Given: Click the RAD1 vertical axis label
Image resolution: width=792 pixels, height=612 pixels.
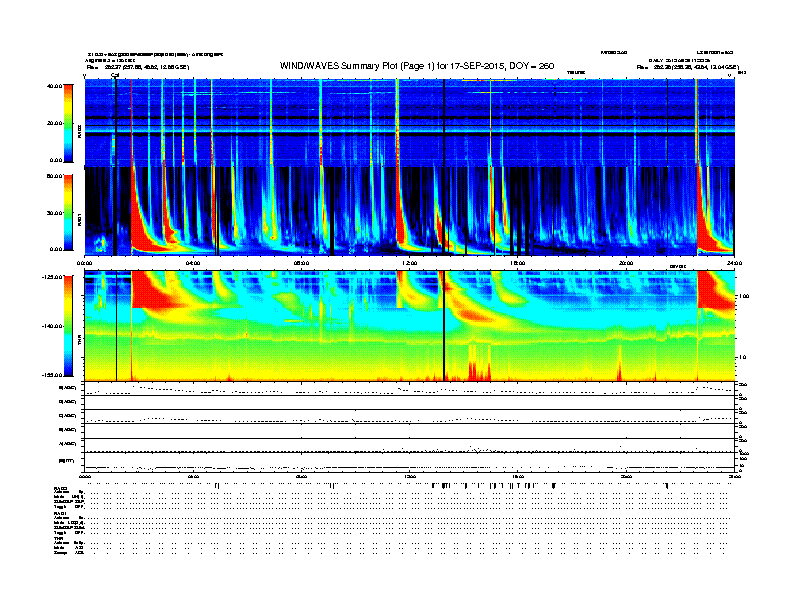Looking at the screenshot, I should coord(79,220).
